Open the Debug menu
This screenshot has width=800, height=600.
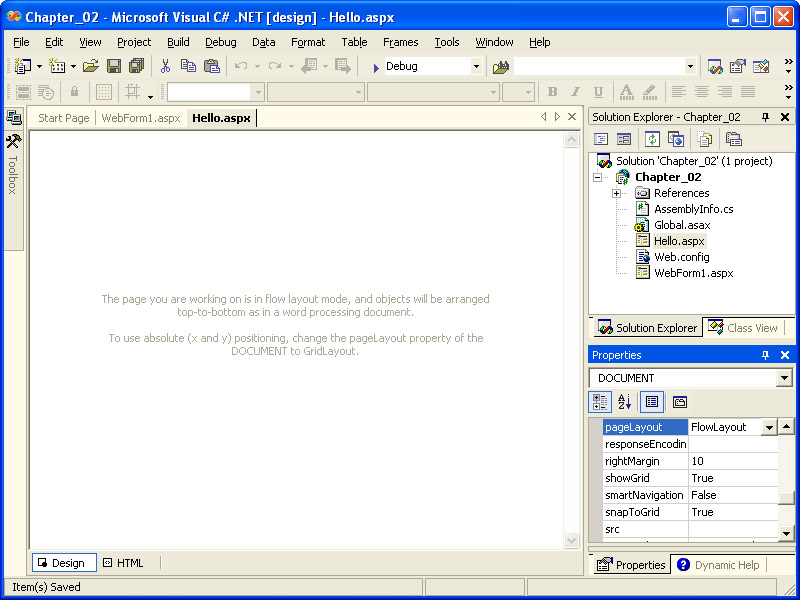click(221, 42)
